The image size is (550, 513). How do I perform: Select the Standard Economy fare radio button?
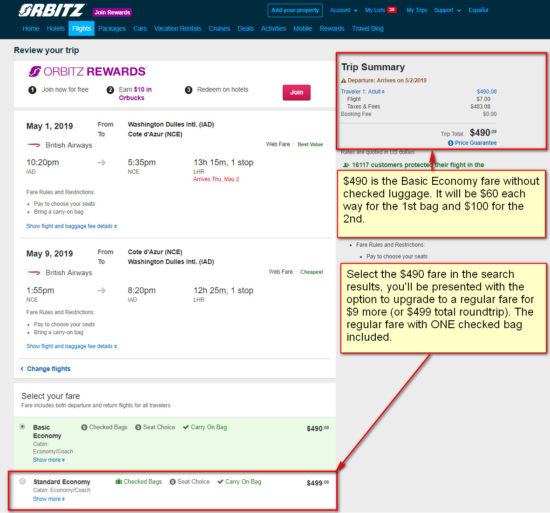click(22, 481)
